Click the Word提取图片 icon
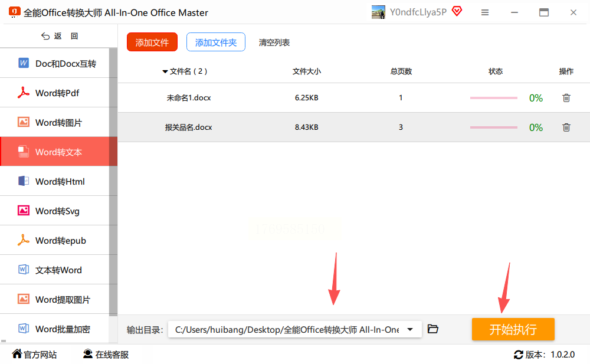Viewport: 590px width, 364px height. [x=24, y=299]
